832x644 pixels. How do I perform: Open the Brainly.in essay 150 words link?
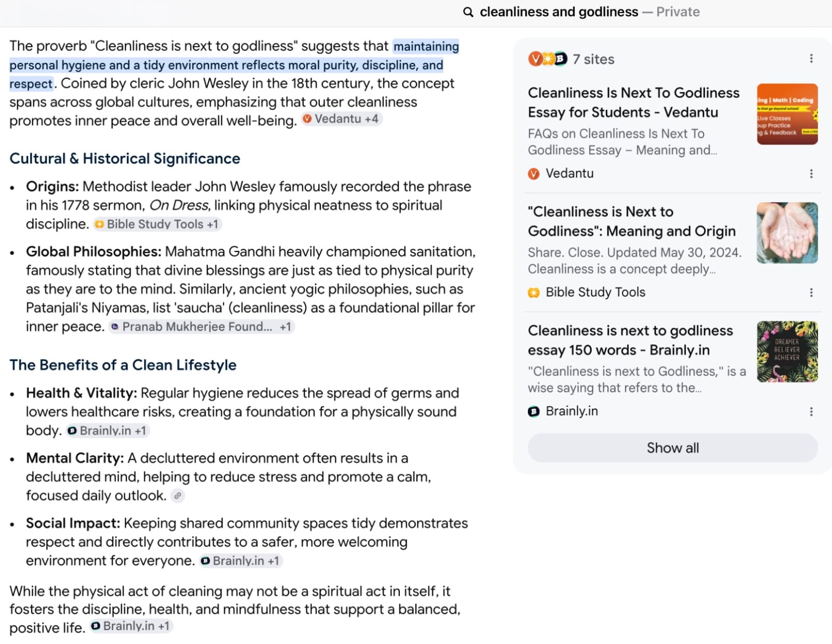[630, 340]
